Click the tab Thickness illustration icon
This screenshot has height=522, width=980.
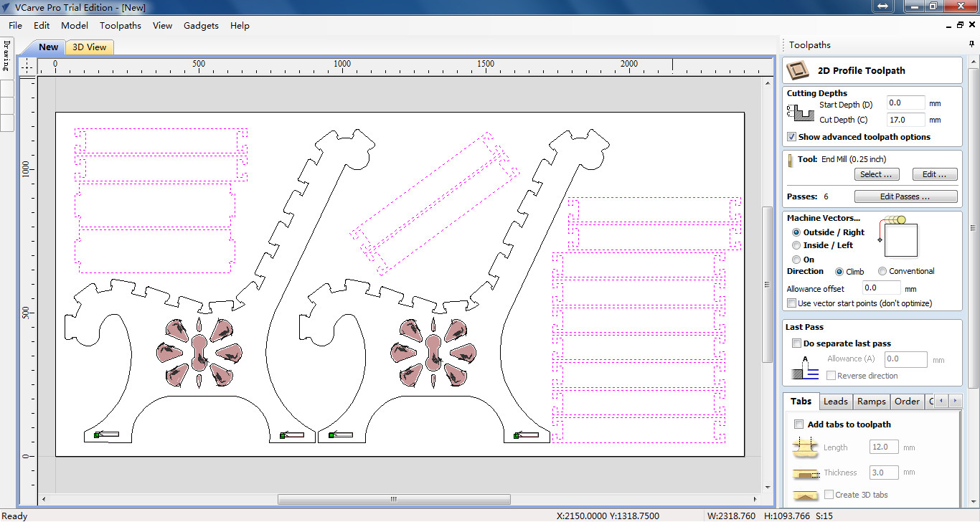click(x=804, y=473)
